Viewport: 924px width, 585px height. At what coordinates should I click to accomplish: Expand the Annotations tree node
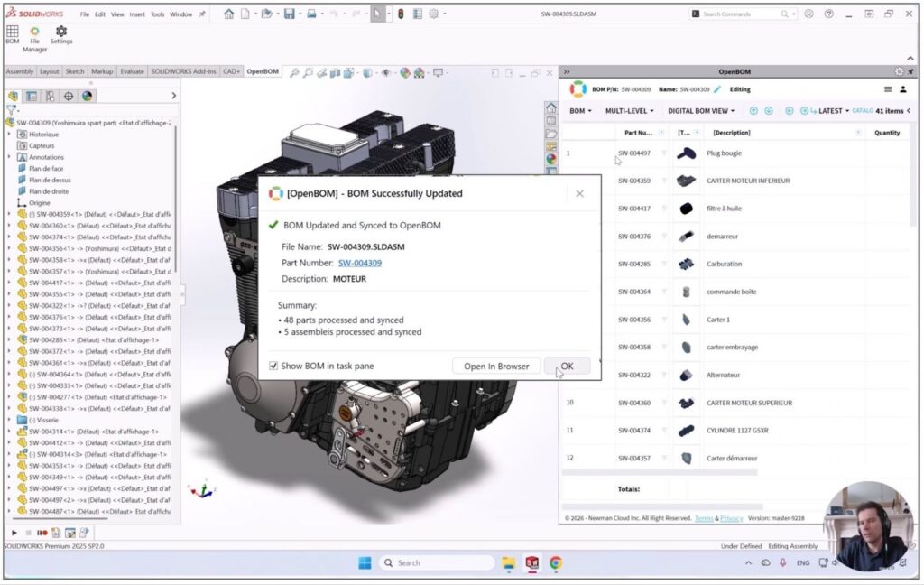coord(9,157)
